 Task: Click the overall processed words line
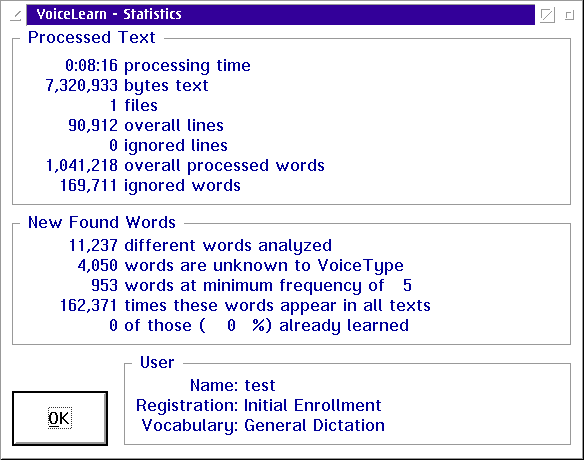[185, 166]
